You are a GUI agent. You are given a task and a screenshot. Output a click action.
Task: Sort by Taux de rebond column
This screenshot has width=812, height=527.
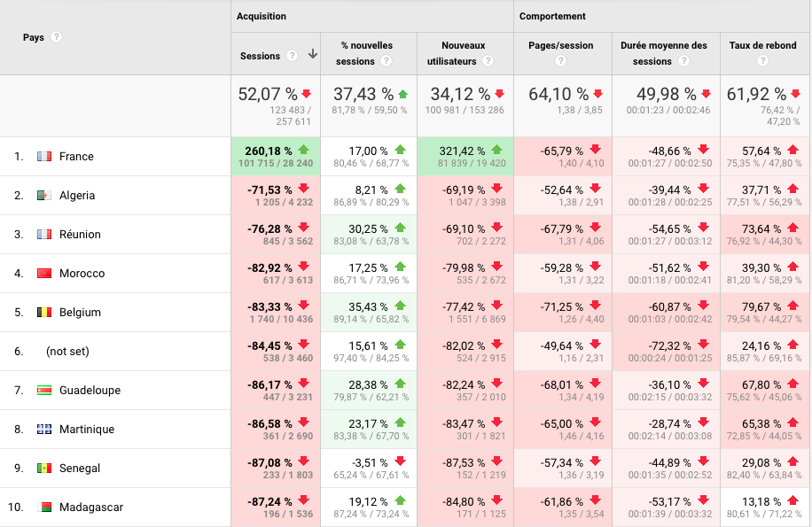tap(762, 45)
